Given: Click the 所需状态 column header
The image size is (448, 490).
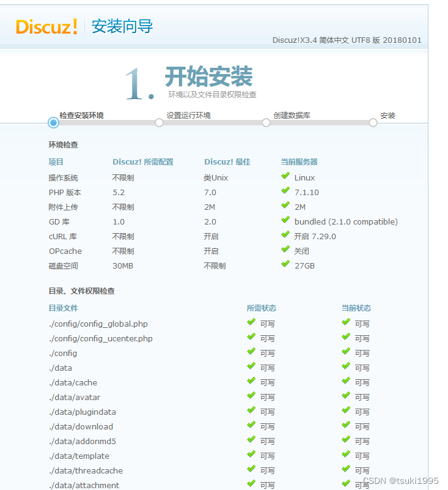Looking at the screenshot, I should [262, 308].
